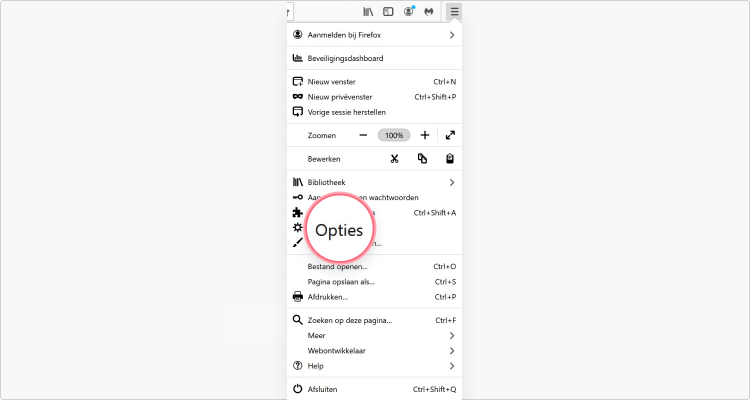Click the Beveiligingsdashboard chart icon

tap(298, 58)
